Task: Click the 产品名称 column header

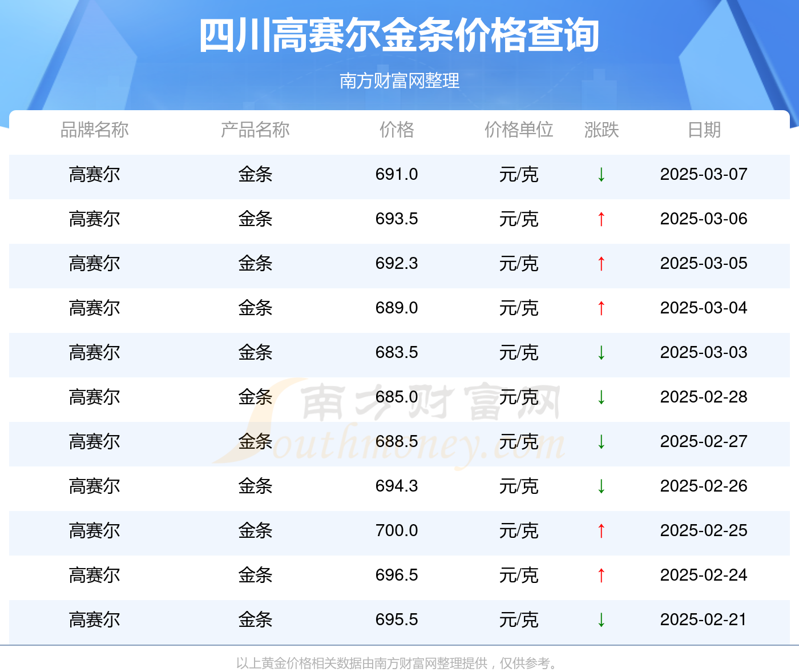Action: pos(255,130)
